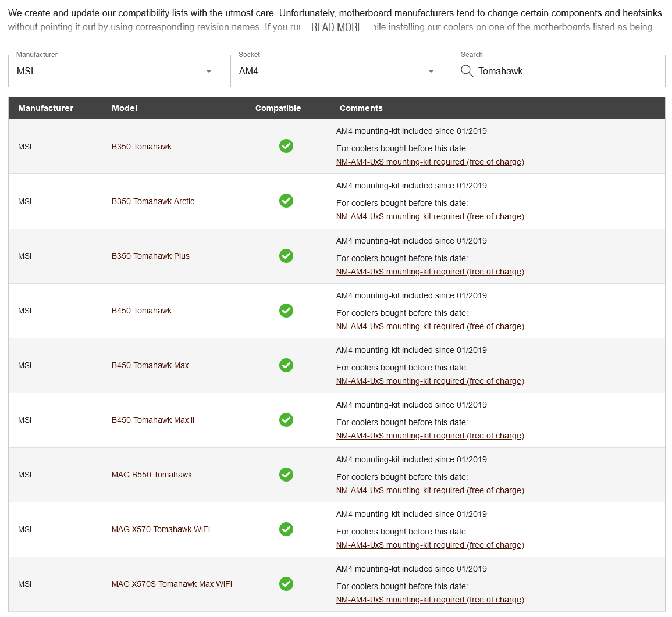Open NM-AM4-UxS mounting-kit link in B350 Tomahawk Plus row
672x617 pixels.
click(x=431, y=272)
